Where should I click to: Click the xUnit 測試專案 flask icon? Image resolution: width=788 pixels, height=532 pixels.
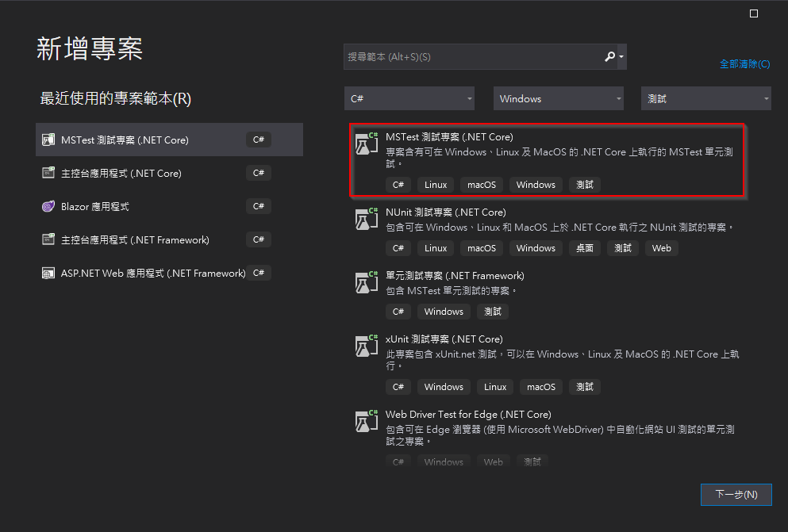pos(367,346)
